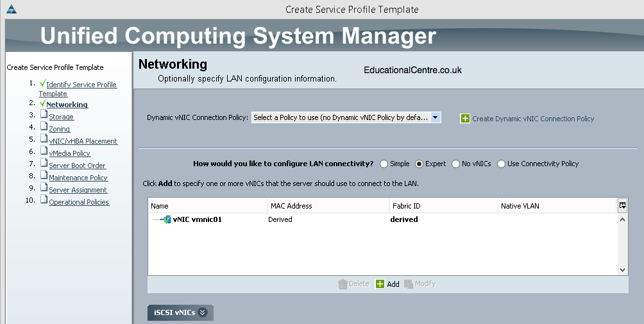Click the Server Assignment page icon
The height and width of the screenshot is (324, 644).
click(44, 187)
